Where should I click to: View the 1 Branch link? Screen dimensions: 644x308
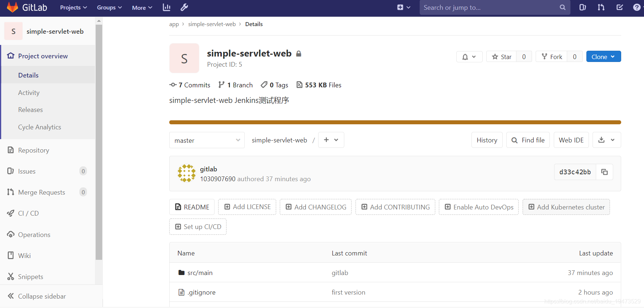pyautogui.click(x=236, y=85)
